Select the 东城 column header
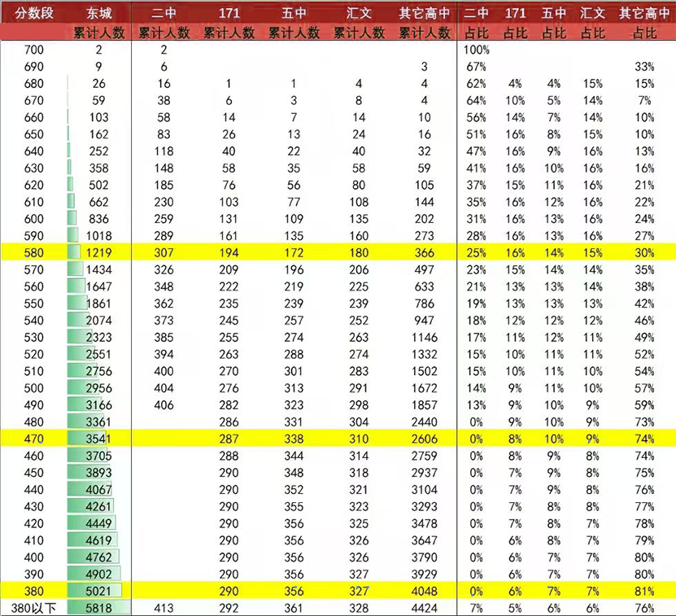This screenshot has width=676, height=616. click(x=98, y=14)
